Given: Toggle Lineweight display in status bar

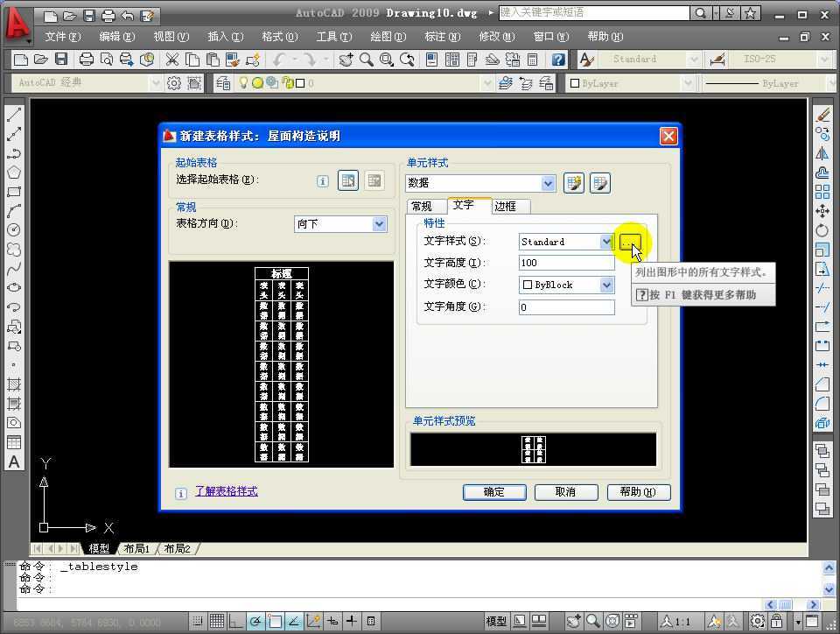Looking at the screenshot, I should pos(352,621).
